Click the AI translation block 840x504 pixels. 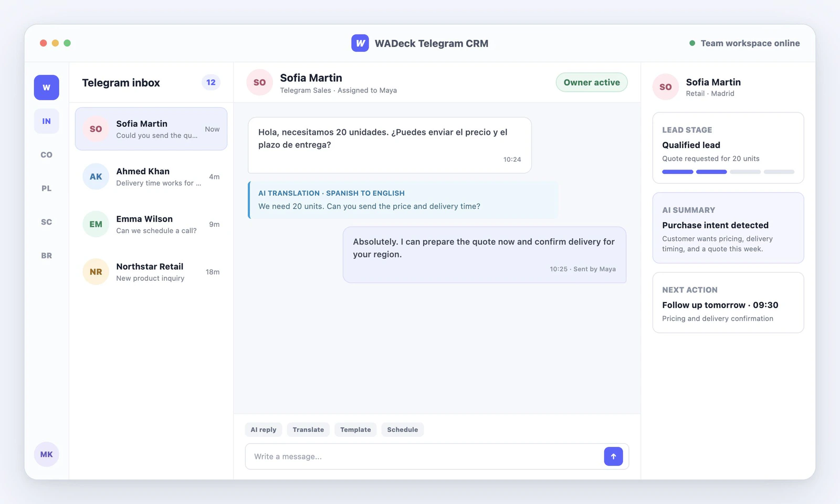tap(403, 200)
